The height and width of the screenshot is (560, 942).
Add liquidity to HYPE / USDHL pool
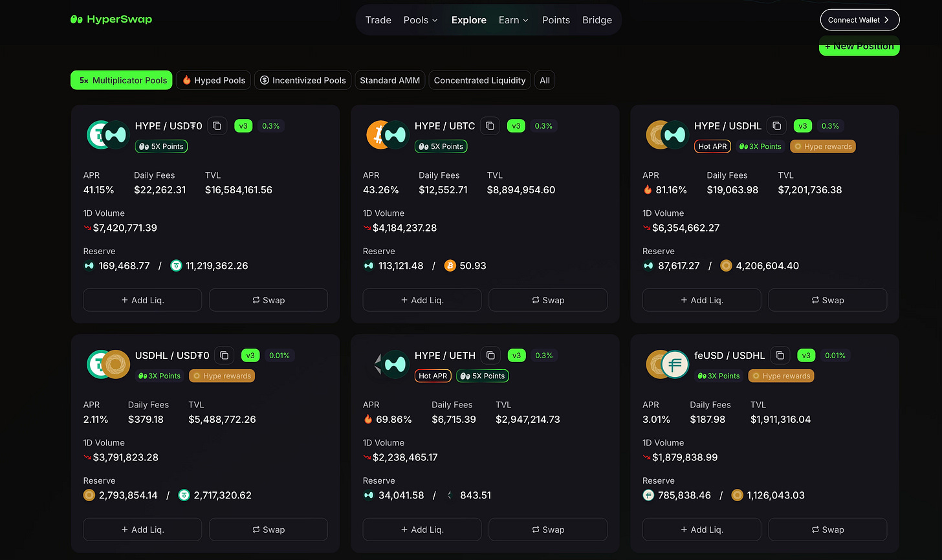[x=701, y=300]
